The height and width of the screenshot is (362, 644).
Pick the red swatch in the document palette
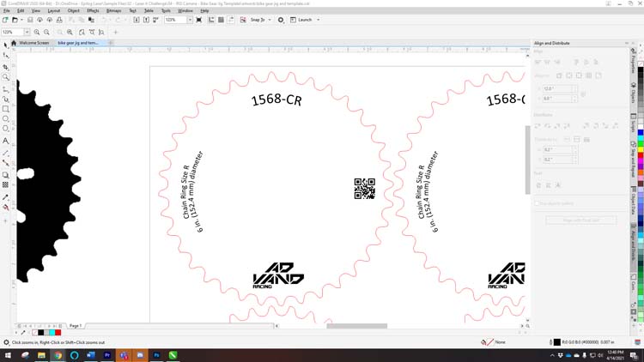pos(58,333)
